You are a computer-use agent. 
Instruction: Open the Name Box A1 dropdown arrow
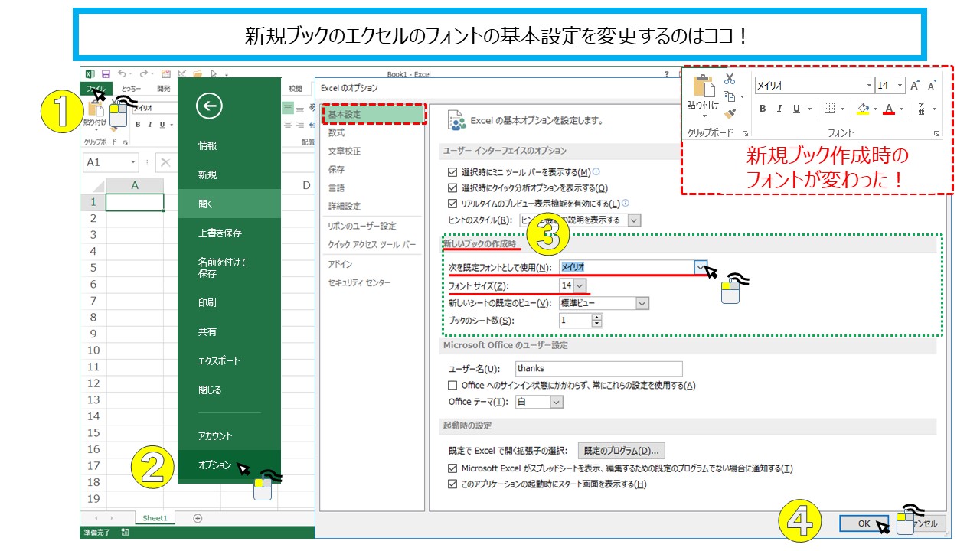[x=133, y=162]
